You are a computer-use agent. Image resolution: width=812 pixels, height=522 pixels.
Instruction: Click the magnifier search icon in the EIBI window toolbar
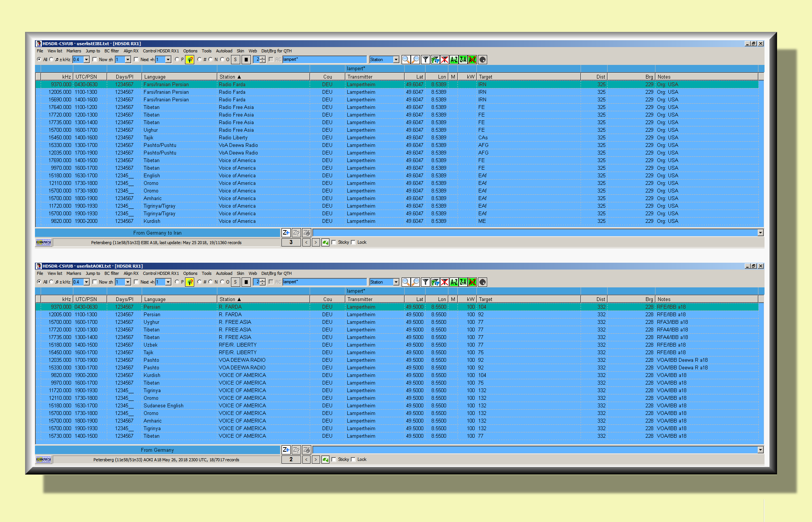406,60
